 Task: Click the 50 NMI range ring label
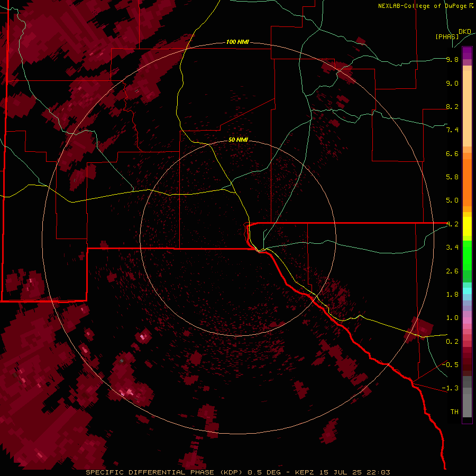[238, 140]
